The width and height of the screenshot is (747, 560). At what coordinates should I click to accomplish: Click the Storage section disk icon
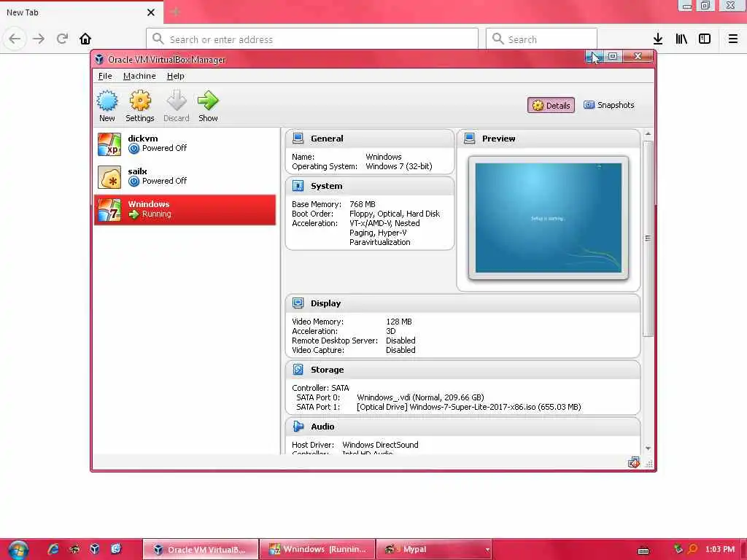(298, 370)
